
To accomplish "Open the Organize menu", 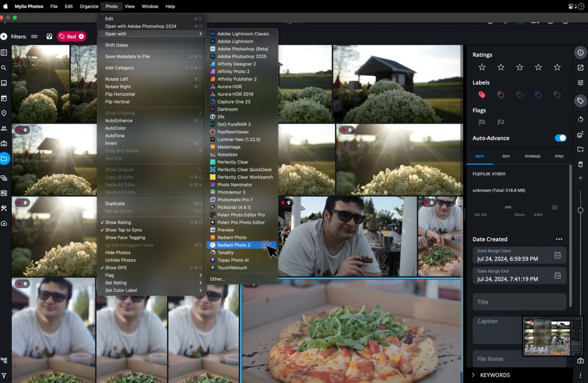I will point(89,6).
